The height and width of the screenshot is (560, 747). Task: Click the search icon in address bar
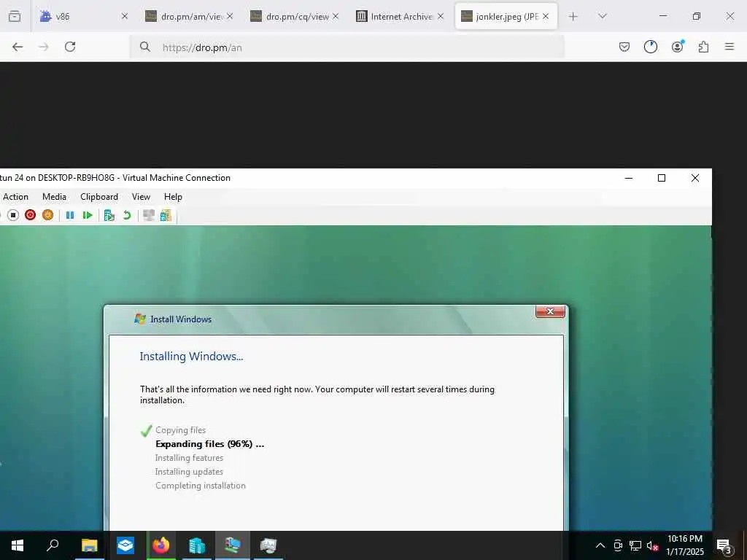(145, 47)
